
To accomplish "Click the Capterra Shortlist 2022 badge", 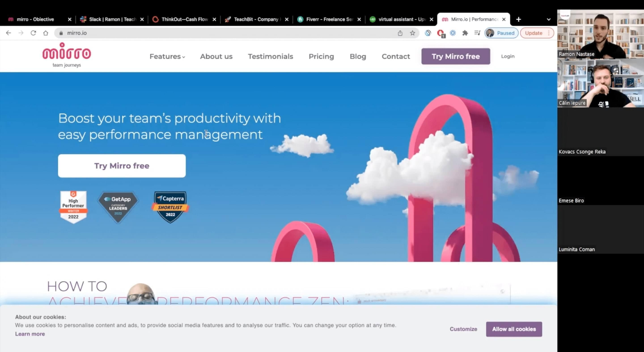I will coord(170,207).
